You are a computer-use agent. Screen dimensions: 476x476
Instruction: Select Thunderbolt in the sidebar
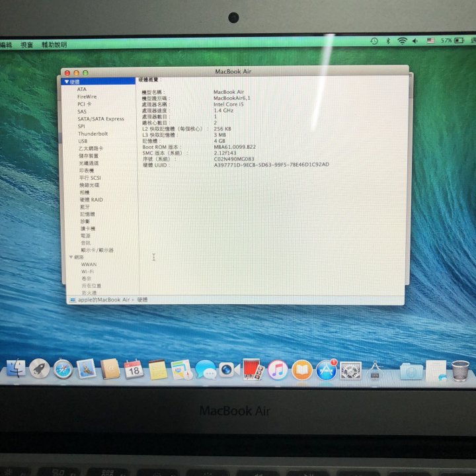click(93, 134)
